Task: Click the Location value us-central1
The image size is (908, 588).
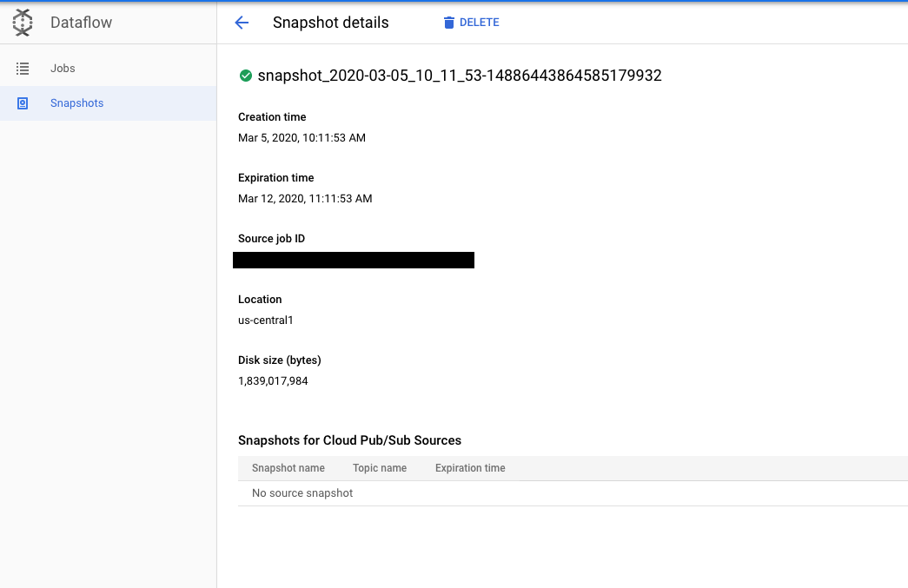Action: [265, 320]
